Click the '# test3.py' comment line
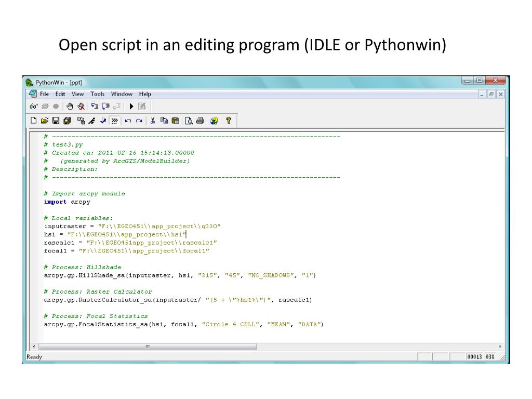The image size is (532, 399). click(x=63, y=144)
